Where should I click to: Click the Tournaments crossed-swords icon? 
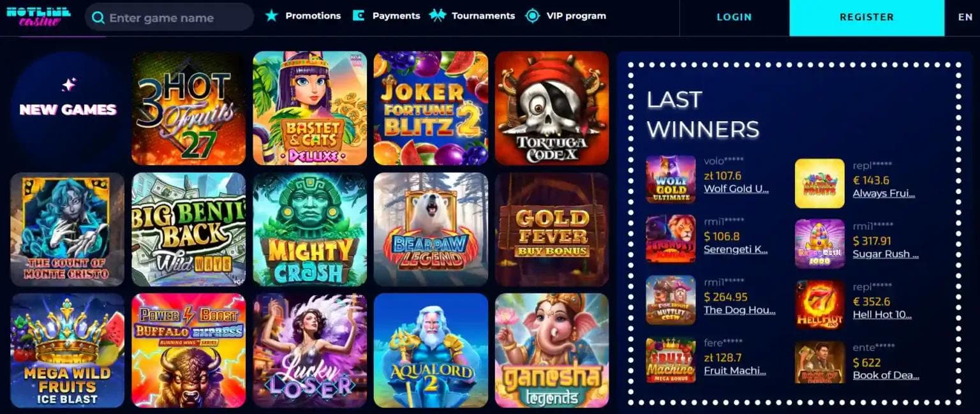click(437, 15)
